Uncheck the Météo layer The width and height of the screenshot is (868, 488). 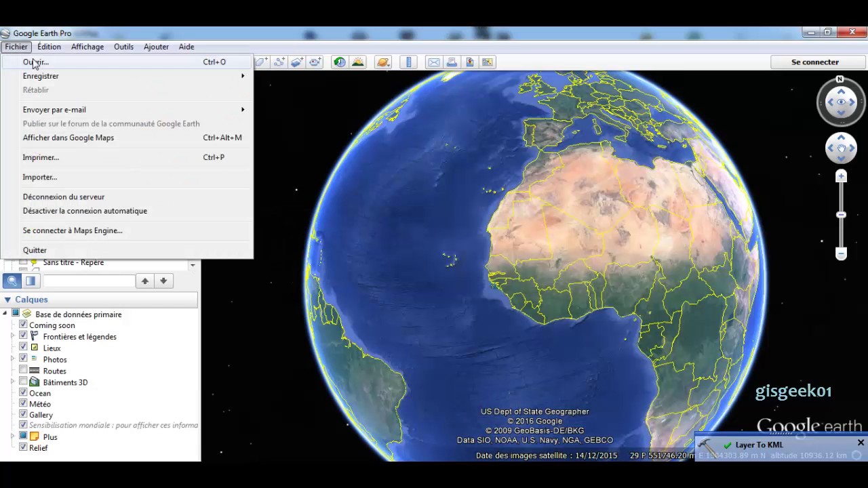click(23, 403)
